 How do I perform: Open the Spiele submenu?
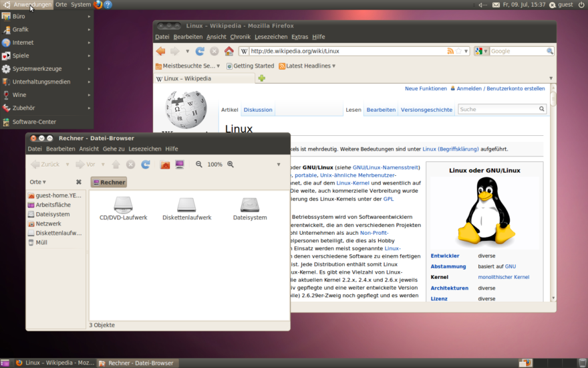click(x=47, y=56)
